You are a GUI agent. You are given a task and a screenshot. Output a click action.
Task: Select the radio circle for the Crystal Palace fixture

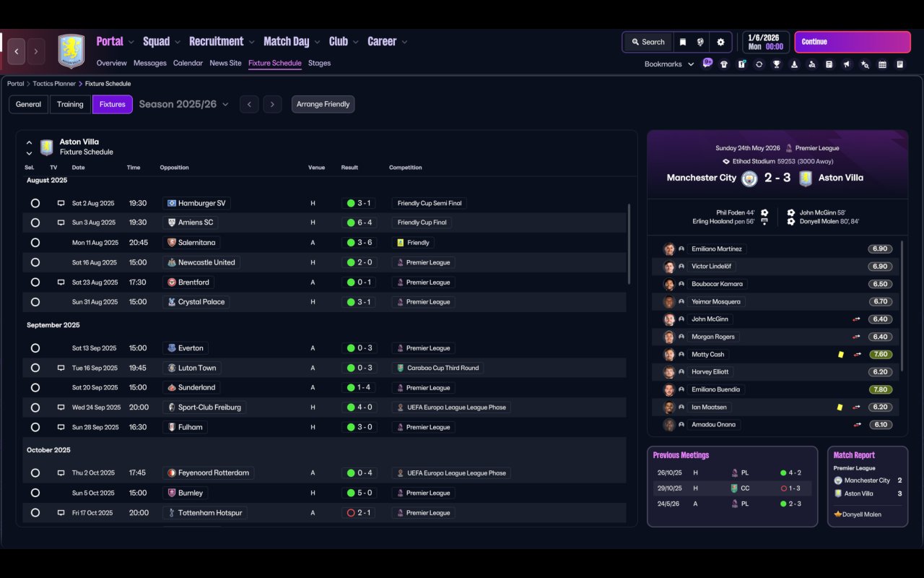pyautogui.click(x=35, y=302)
